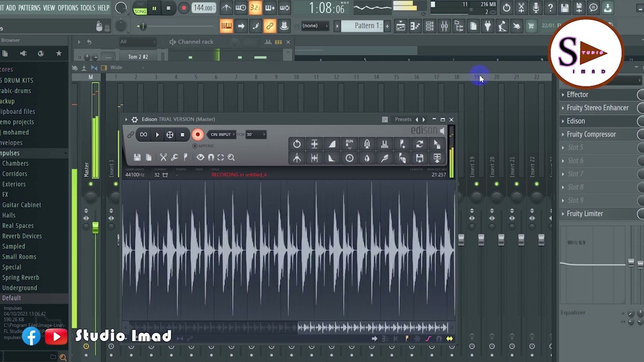Click Edison RUN script button
The width and height of the screenshot is (644, 362).
(x=349, y=144)
